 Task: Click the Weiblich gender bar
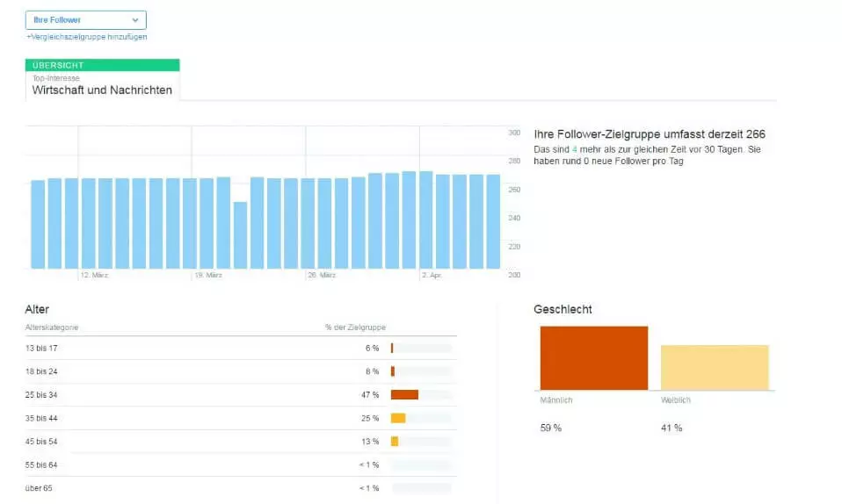(x=715, y=368)
